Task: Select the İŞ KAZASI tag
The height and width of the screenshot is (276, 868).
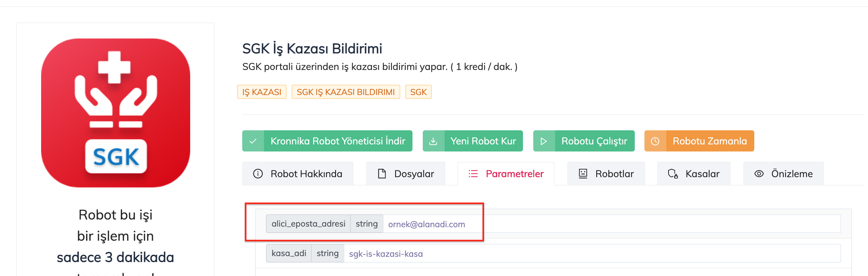Action: [261, 92]
